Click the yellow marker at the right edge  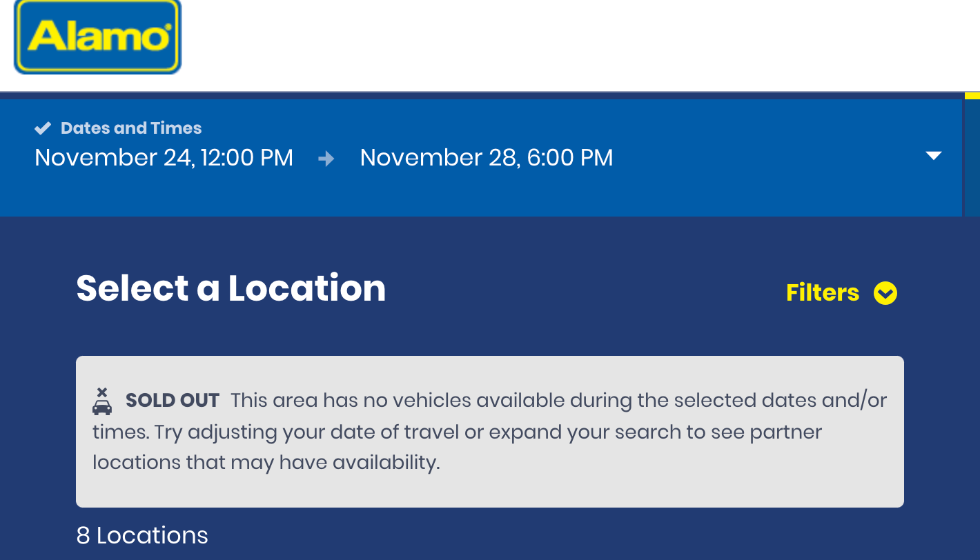click(972, 96)
